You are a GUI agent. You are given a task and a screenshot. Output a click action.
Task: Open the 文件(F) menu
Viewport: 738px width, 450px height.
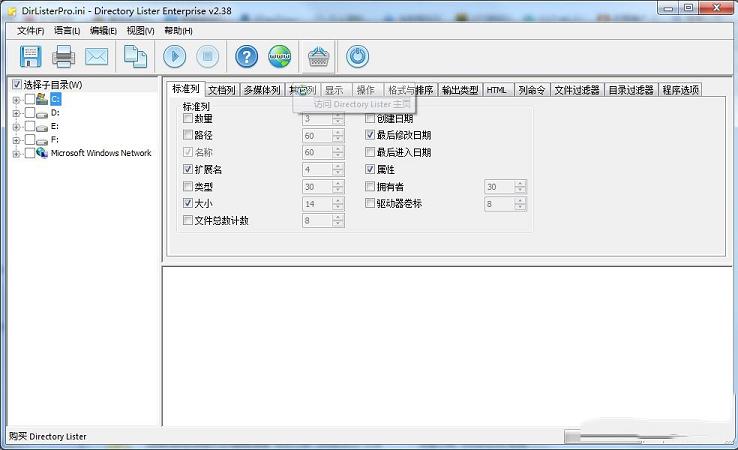point(30,31)
